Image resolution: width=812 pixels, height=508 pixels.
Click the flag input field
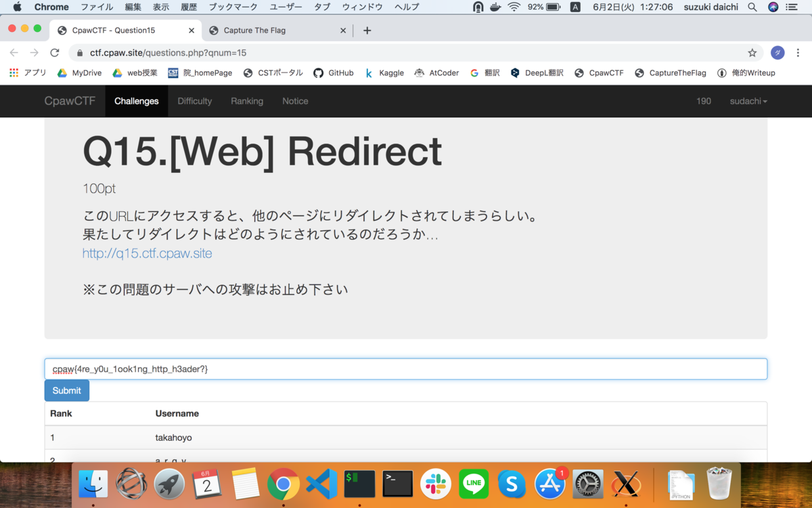[406, 369]
